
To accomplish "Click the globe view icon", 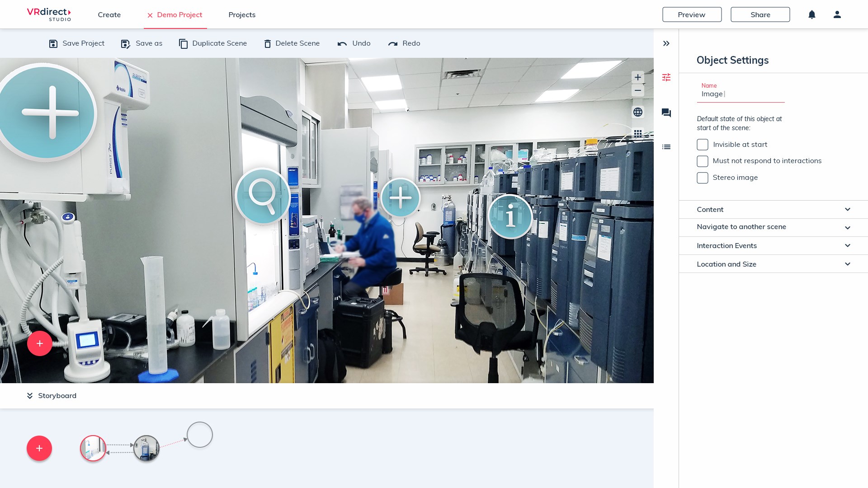I will (x=637, y=112).
